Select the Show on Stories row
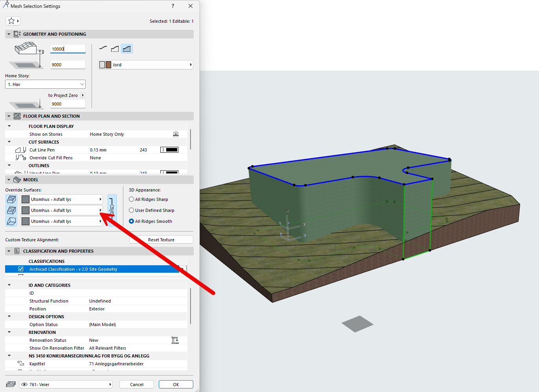 96,134
